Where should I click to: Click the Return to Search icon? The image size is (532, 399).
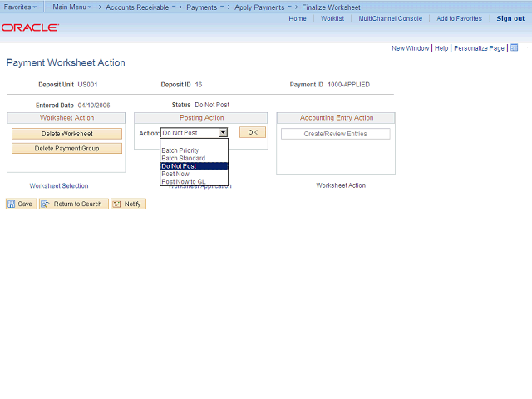click(x=45, y=204)
